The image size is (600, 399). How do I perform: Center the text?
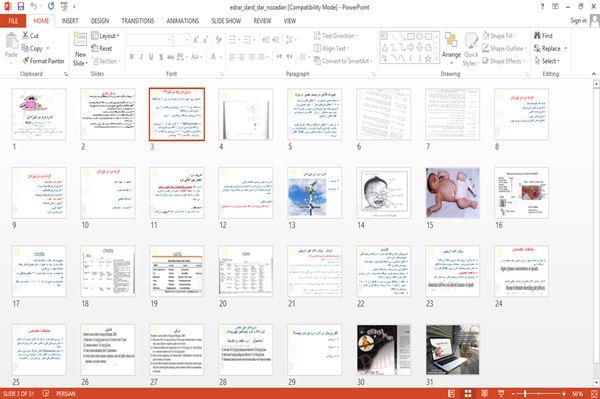pos(241,57)
